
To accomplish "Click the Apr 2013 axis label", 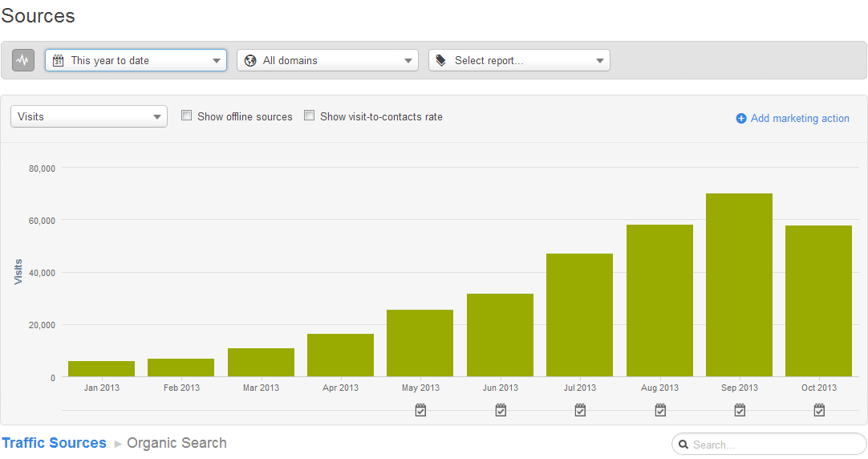I will click(x=340, y=388).
